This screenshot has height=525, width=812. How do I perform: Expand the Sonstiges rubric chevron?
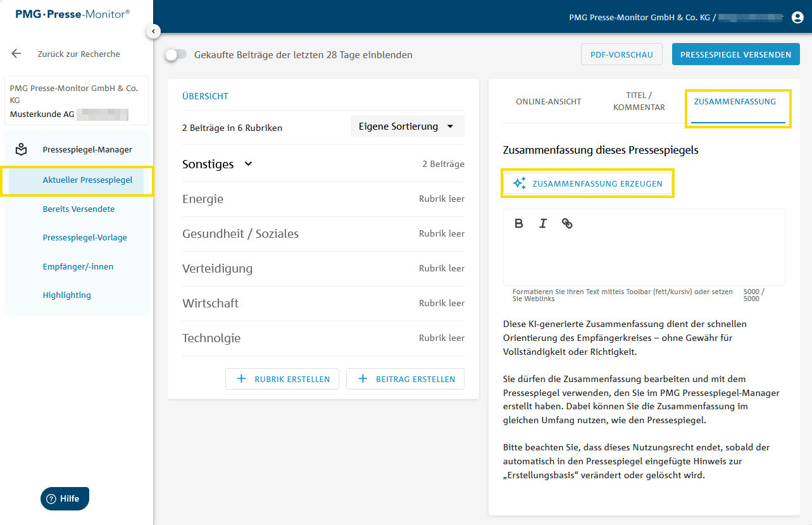248,164
